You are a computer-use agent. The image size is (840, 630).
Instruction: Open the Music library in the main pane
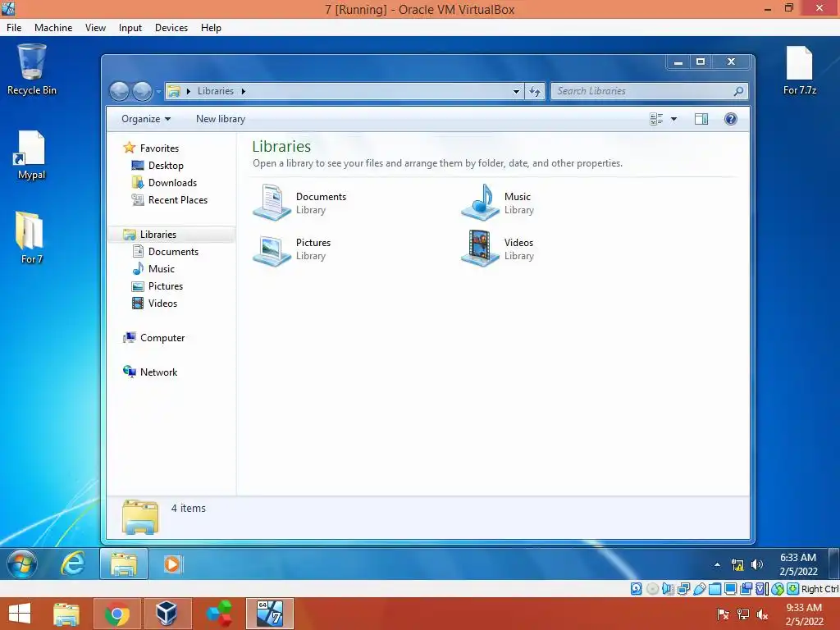click(x=498, y=203)
